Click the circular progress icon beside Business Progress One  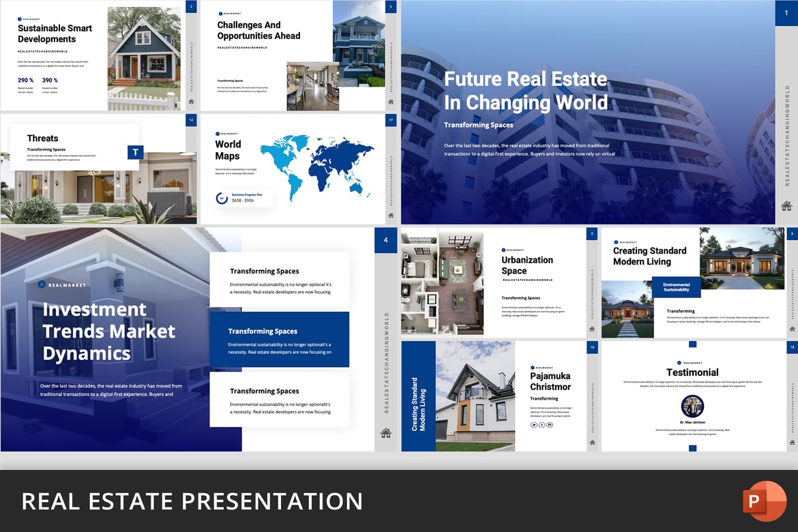pos(222,198)
